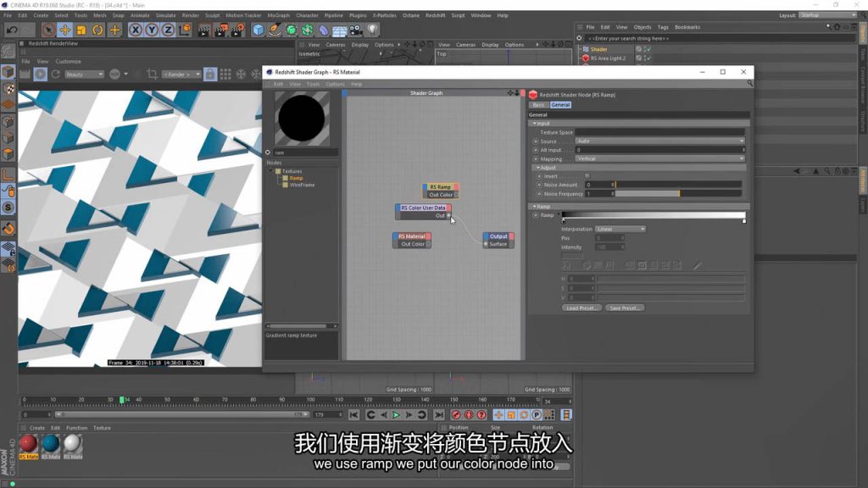Screen dimensions: 868x488
Task: Open the Interpolation dropdown set to Linear
Action: 620,229
